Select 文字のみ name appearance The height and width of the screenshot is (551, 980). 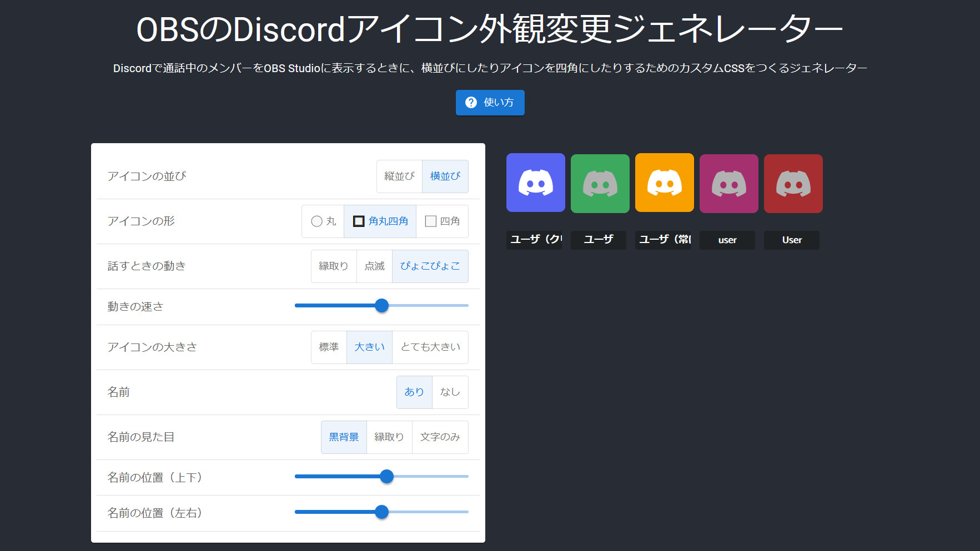coord(440,437)
